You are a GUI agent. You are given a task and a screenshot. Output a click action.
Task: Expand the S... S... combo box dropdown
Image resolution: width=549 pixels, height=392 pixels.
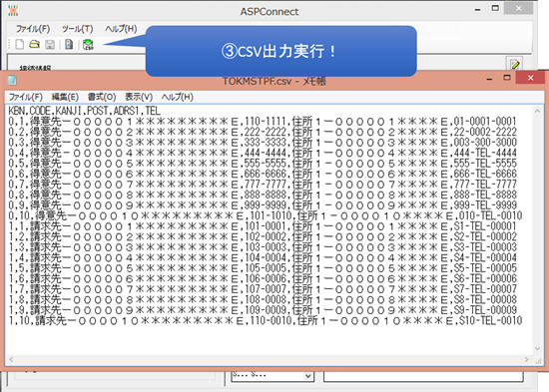307,376
